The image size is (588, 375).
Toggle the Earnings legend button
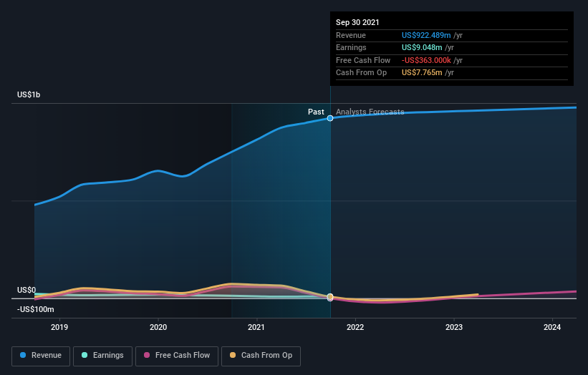tap(102, 356)
